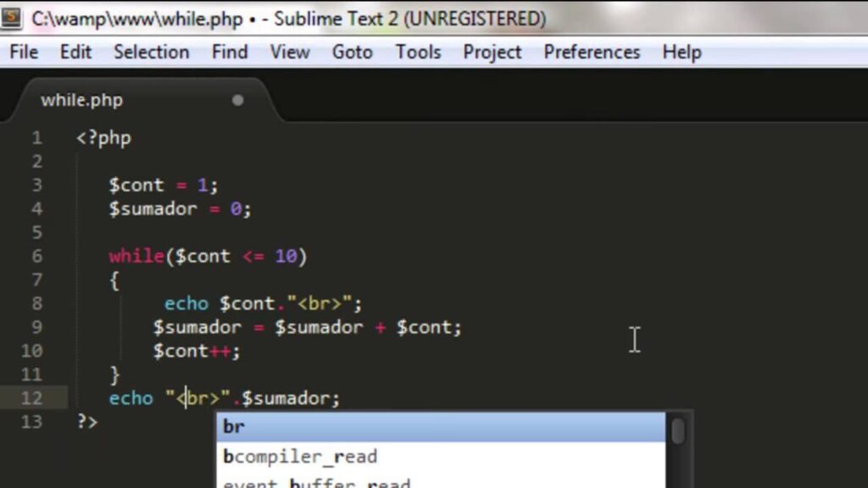Screen dimensions: 868x488
Task: Click on the $sumador = 0 line
Action: [x=180, y=208]
